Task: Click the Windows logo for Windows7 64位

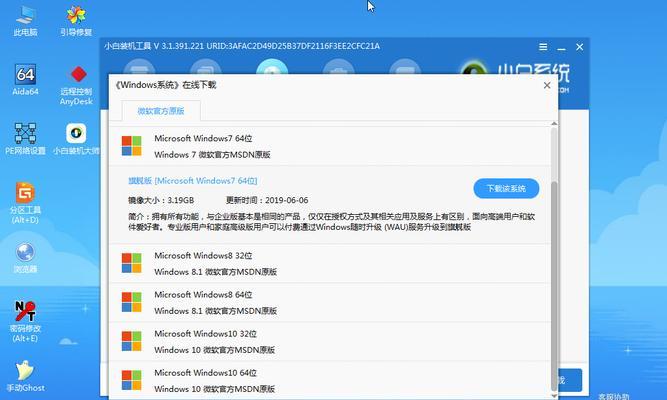Action: [131, 146]
